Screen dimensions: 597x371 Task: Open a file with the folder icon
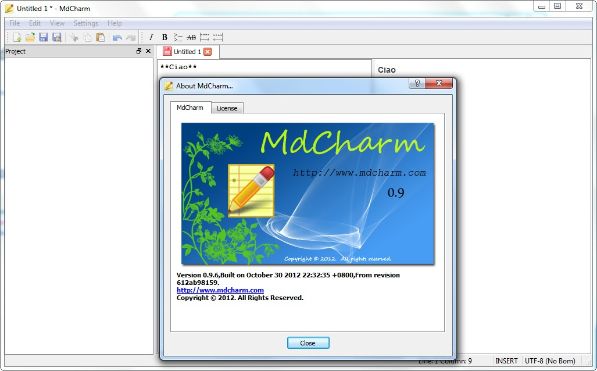click(30, 37)
